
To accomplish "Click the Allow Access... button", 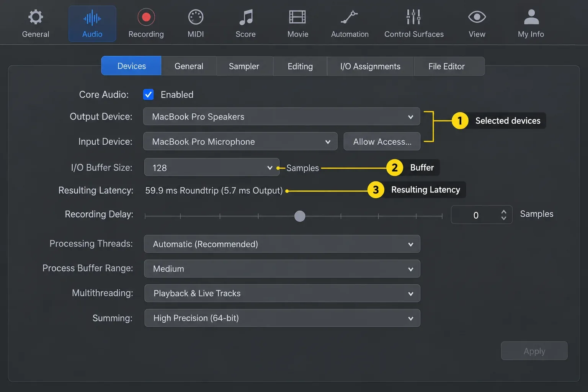I will (x=382, y=141).
